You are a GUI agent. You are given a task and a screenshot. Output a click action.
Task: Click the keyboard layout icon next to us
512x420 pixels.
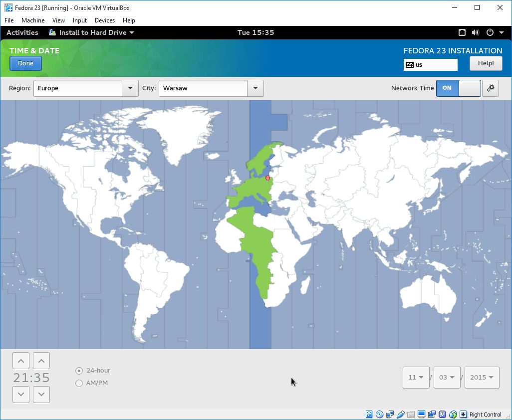(410, 65)
